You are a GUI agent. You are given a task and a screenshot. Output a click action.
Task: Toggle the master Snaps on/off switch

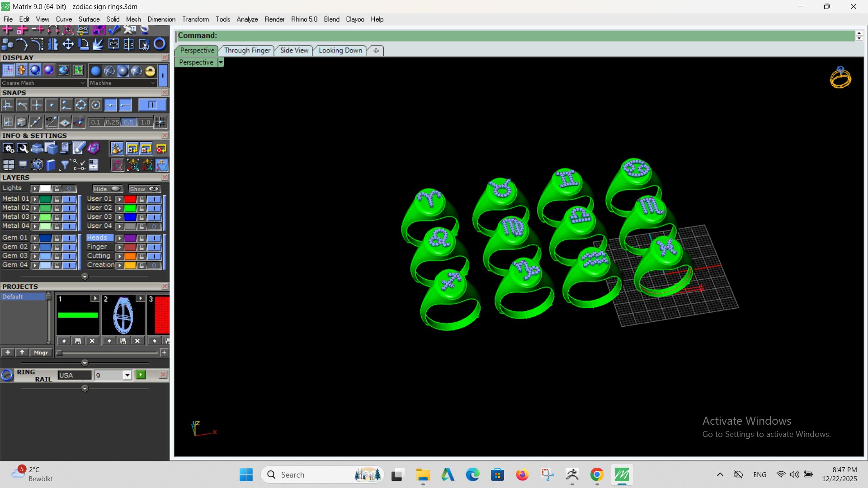tap(152, 105)
